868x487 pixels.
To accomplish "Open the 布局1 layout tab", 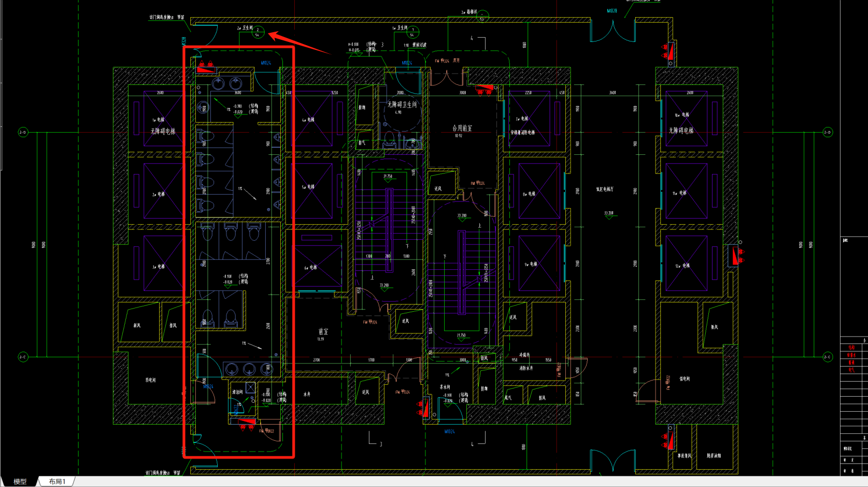I will pyautogui.click(x=57, y=482).
